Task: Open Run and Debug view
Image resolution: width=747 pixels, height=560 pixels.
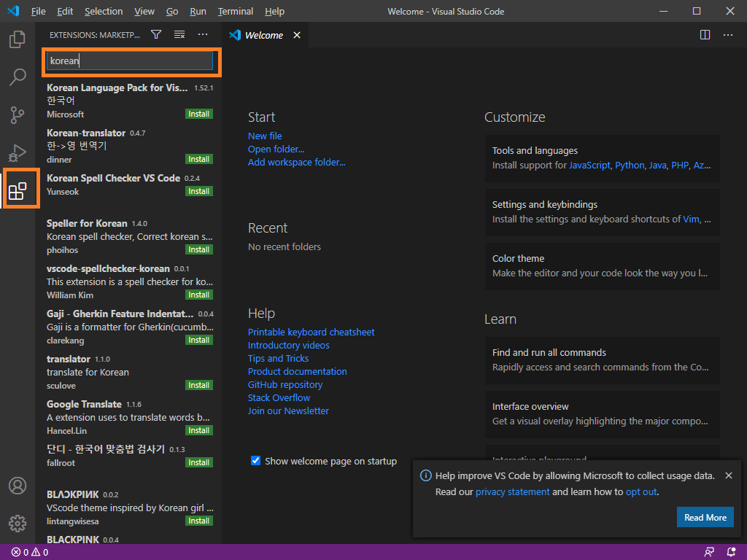Action: coord(18,153)
